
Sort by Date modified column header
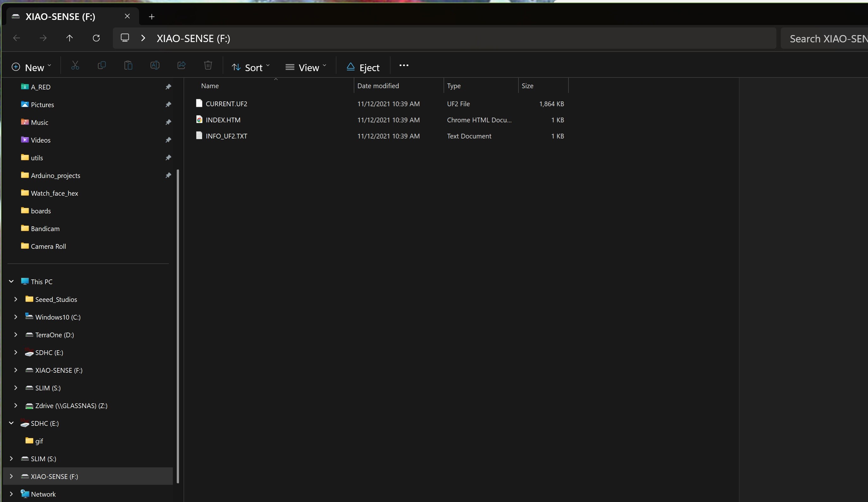coord(378,86)
